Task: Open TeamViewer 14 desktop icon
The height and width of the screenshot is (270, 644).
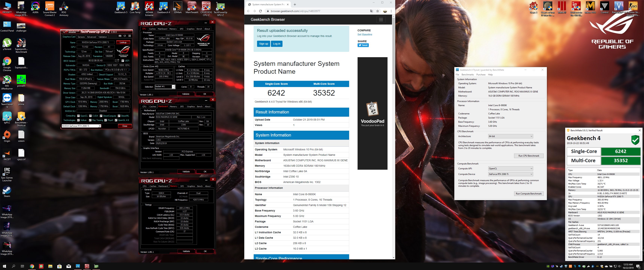Action: point(7,101)
